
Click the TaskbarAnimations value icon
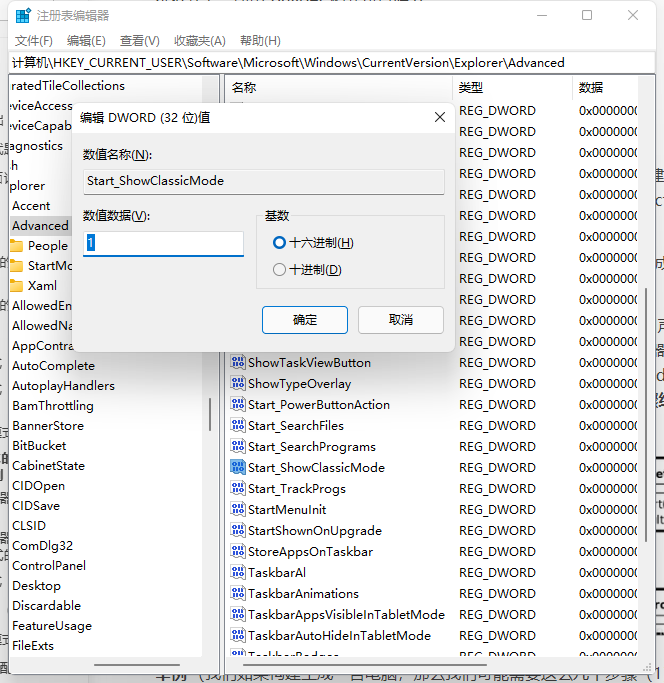238,594
